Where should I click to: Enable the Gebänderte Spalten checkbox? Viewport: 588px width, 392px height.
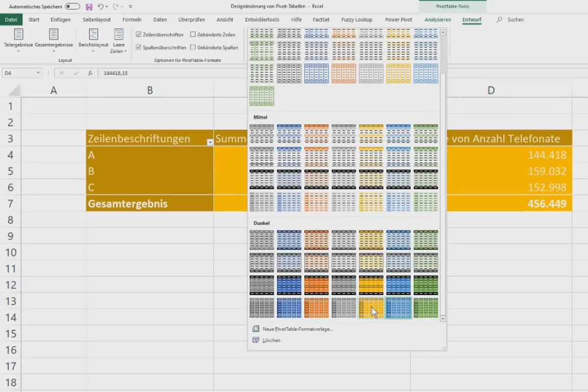point(193,48)
